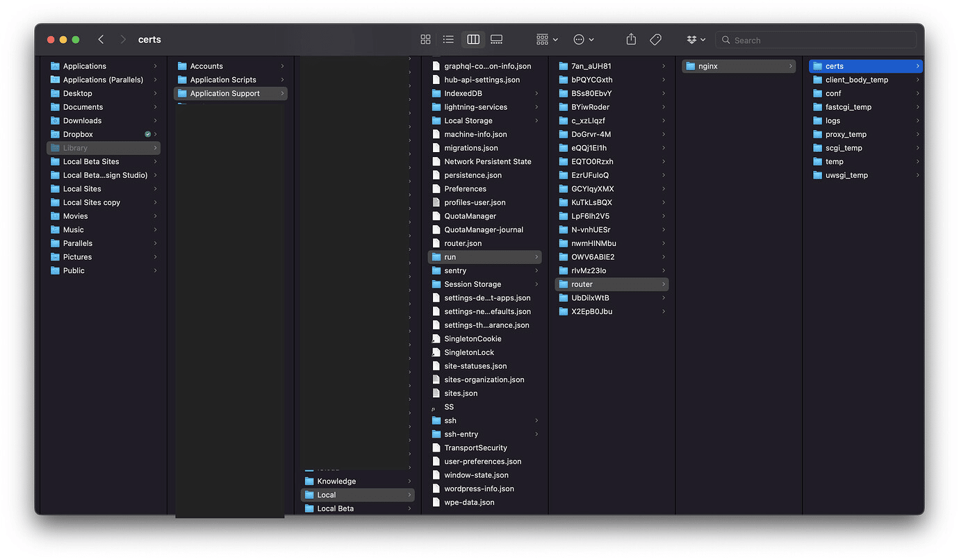Open the group-by options dropdown

547,40
